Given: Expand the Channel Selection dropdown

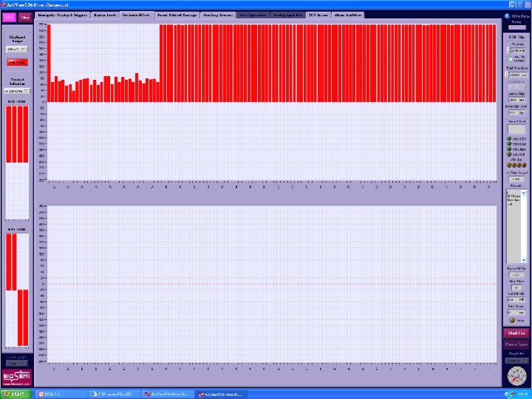Looking at the screenshot, I should pos(17,91).
